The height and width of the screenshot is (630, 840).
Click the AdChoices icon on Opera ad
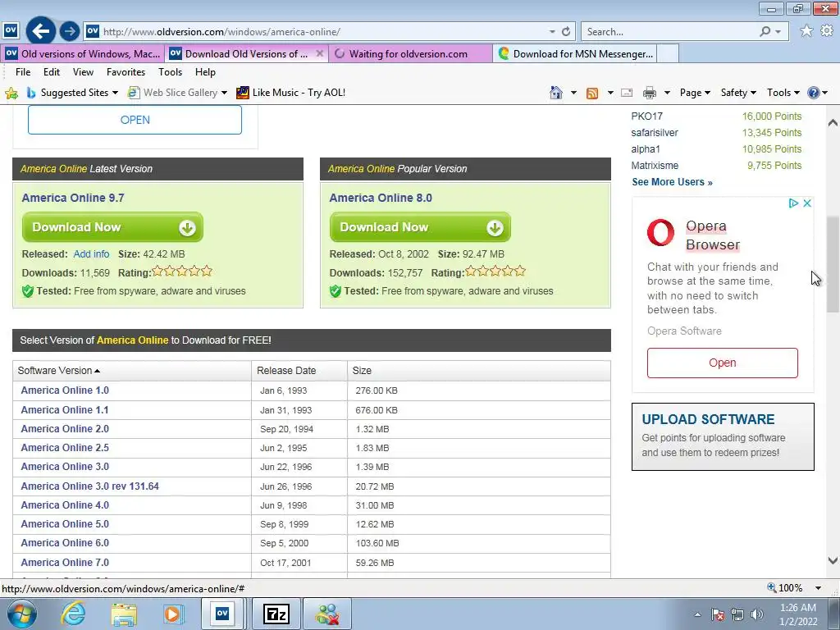pos(793,203)
